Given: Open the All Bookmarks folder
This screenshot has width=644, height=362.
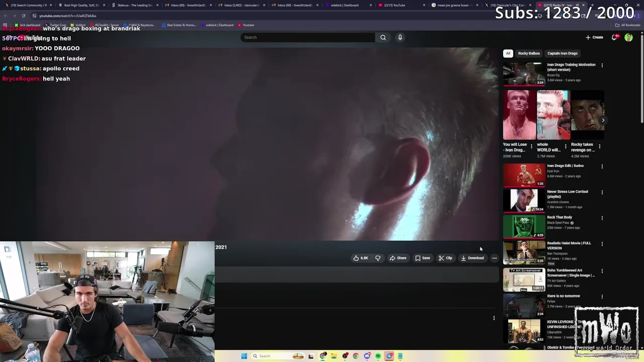Looking at the screenshot, I should (628, 25).
